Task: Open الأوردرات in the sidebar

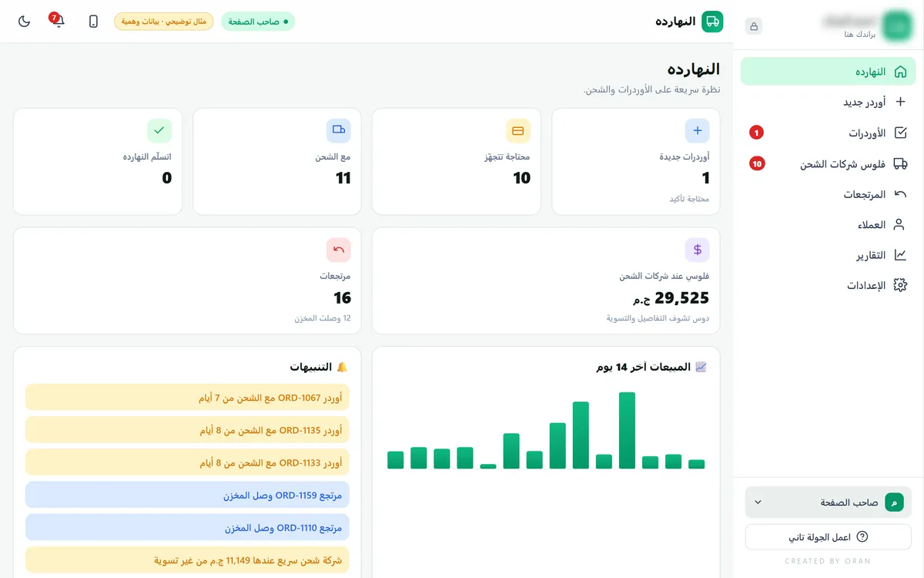Action: click(x=829, y=133)
